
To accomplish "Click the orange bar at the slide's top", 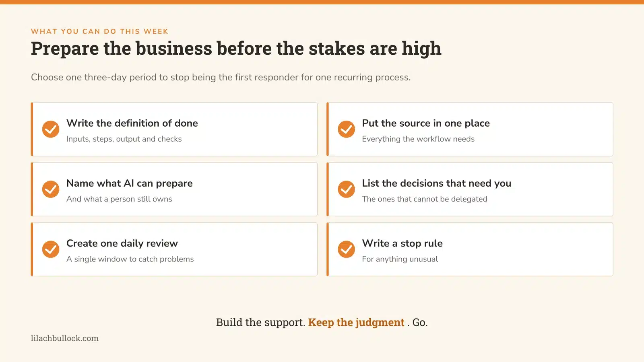I will tap(322, 2).
